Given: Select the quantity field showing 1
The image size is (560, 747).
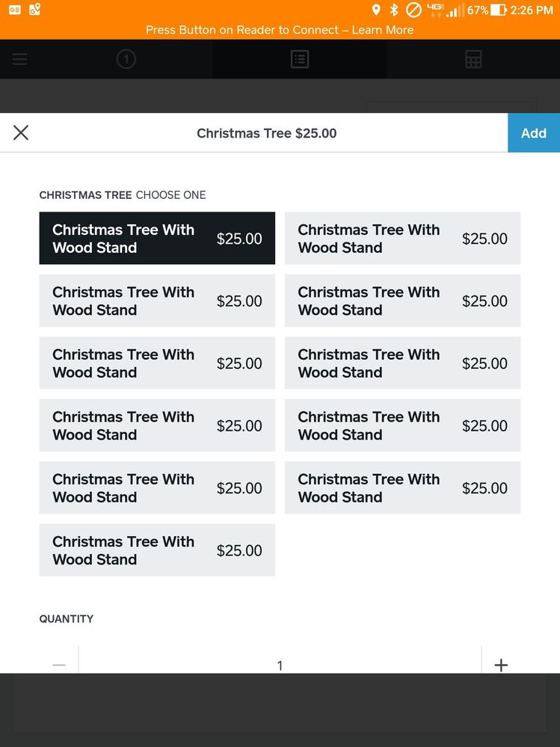Looking at the screenshot, I should [280, 665].
